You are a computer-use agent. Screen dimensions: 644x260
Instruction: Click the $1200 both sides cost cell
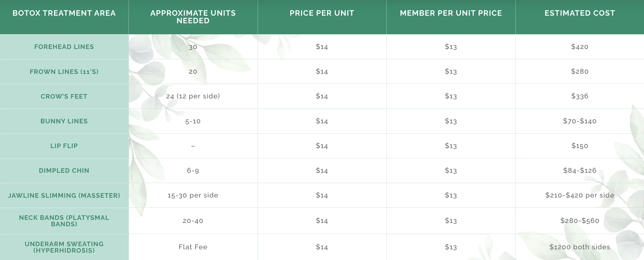580,247
